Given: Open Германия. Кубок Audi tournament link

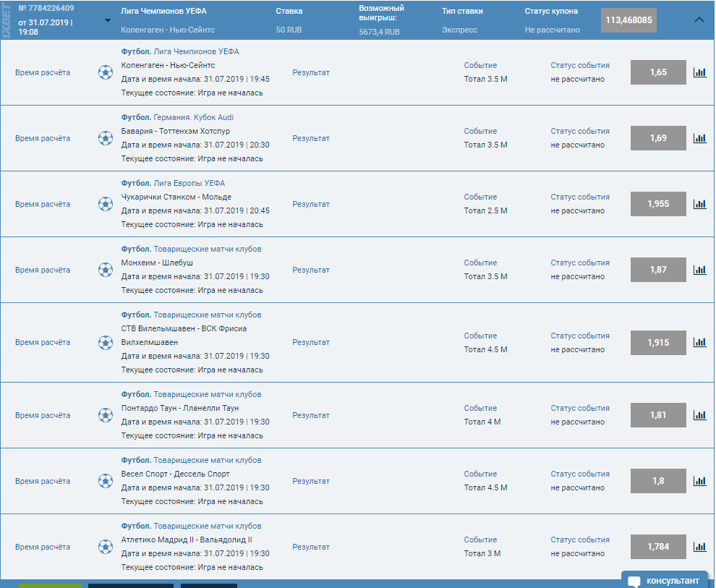Looking at the screenshot, I should coord(193,117).
